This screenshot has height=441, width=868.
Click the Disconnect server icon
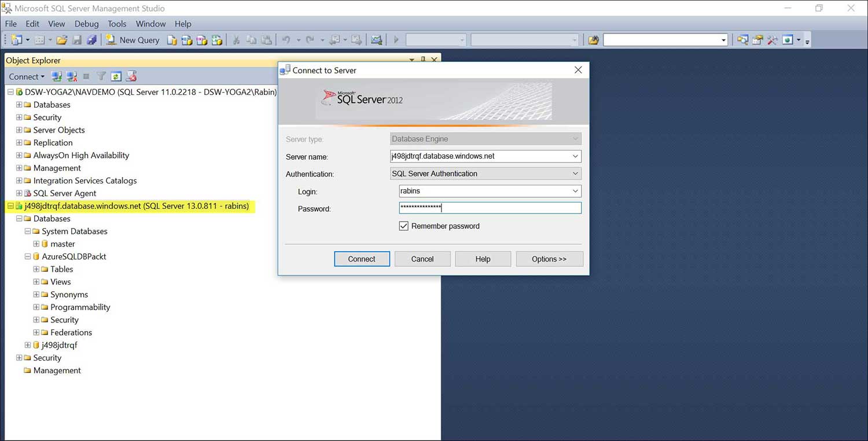pyautogui.click(x=71, y=76)
